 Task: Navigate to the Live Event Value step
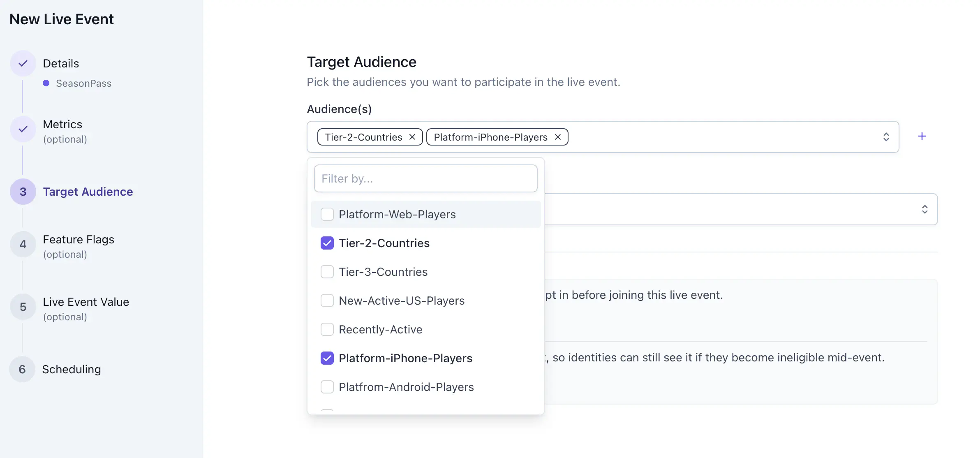coord(86,302)
